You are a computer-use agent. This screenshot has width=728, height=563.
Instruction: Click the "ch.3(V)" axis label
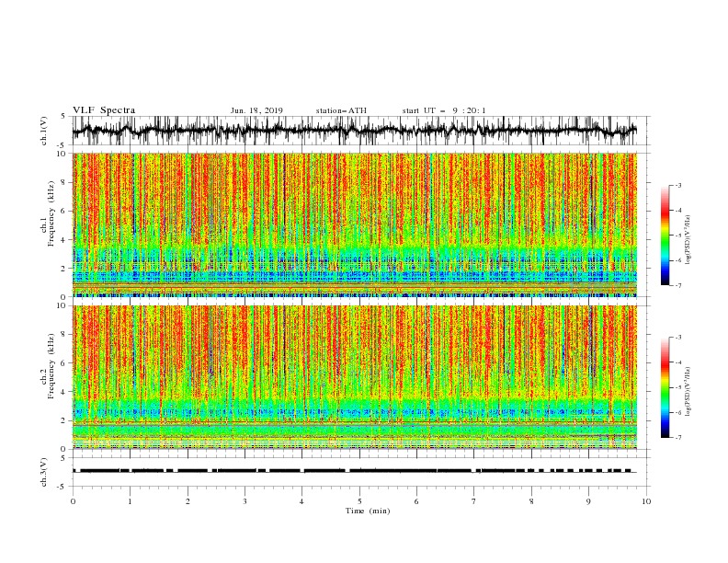point(44,472)
